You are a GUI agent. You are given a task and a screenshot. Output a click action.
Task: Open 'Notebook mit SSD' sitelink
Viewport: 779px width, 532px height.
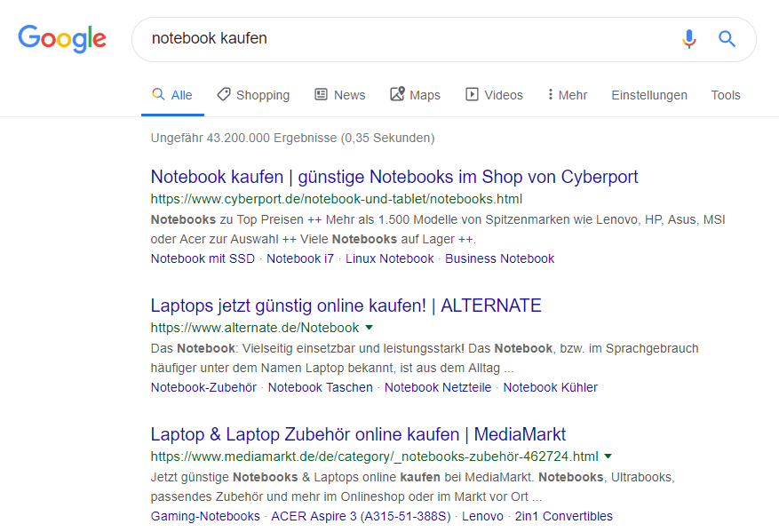203,258
